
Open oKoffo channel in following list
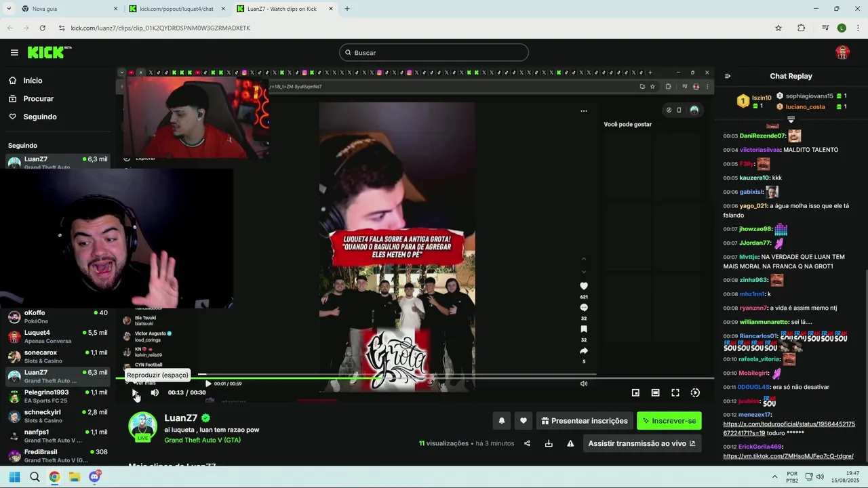tap(58, 317)
